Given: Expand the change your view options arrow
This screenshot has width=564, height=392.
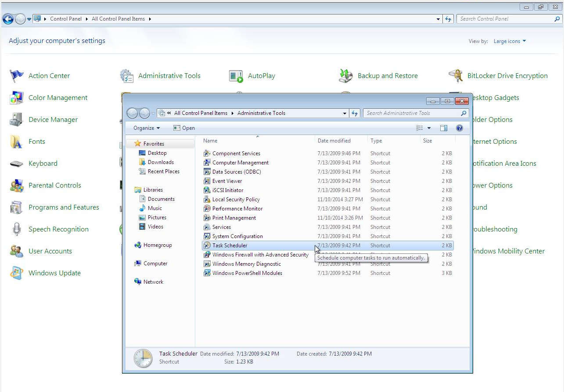Looking at the screenshot, I should pyautogui.click(x=429, y=128).
